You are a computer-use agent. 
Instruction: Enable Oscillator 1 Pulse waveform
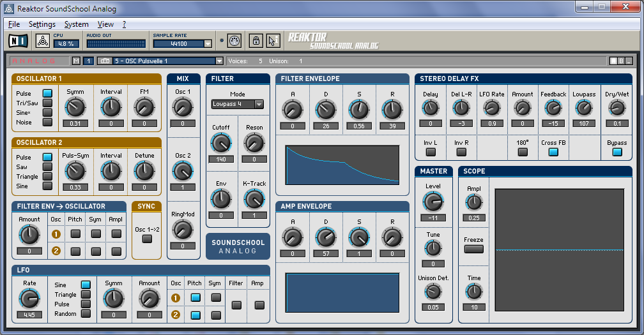click(48, 94)
